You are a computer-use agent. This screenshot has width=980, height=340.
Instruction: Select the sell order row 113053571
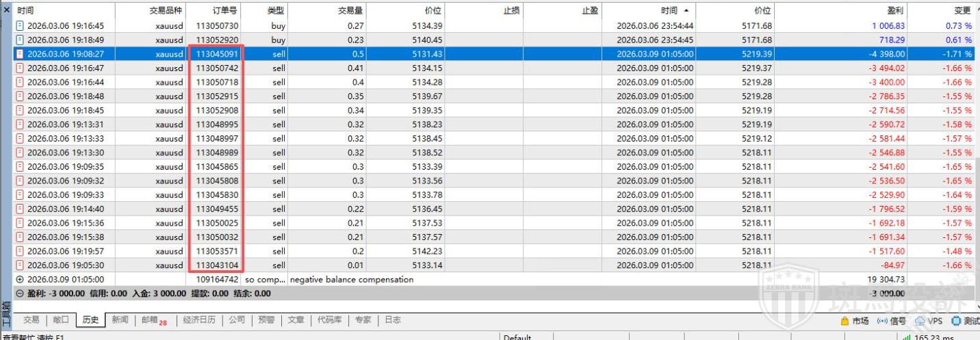point(216,251)
